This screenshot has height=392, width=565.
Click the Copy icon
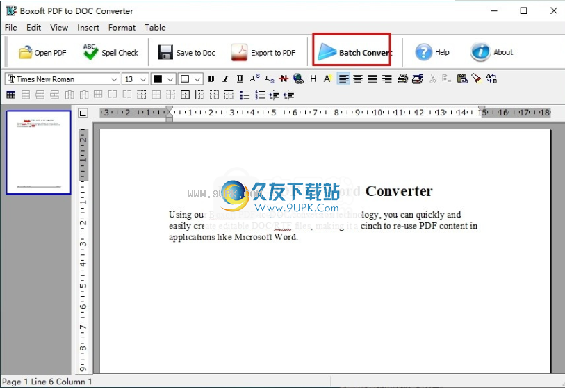click(447, 79)
